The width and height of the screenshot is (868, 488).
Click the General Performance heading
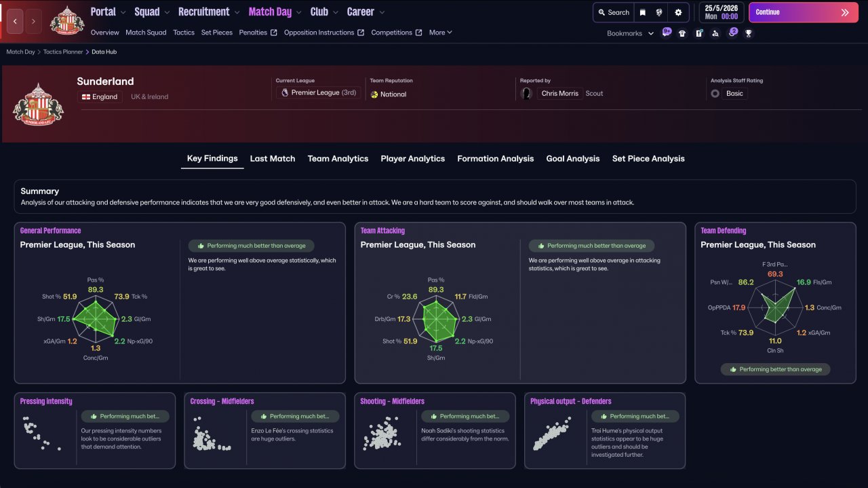click(x=50, y=231)
